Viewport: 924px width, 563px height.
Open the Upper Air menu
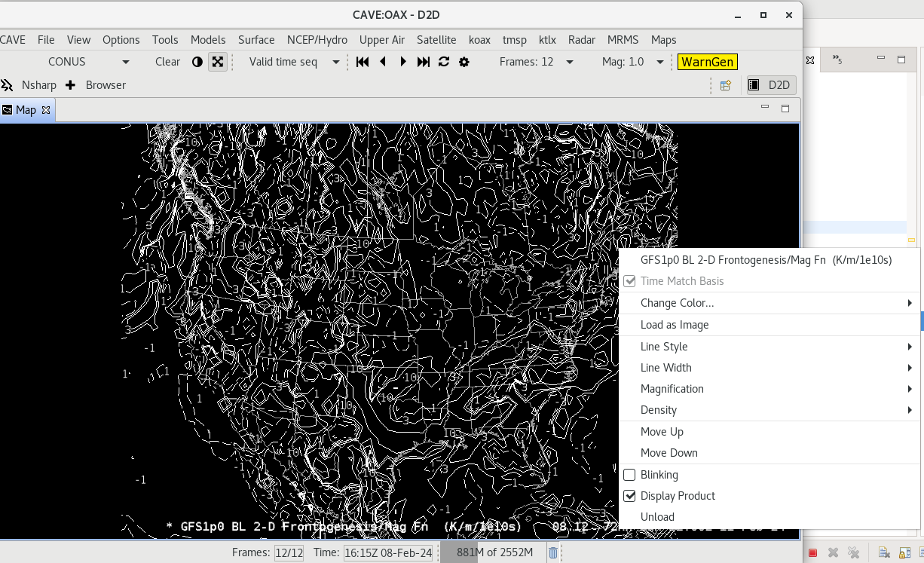(381, 40)
